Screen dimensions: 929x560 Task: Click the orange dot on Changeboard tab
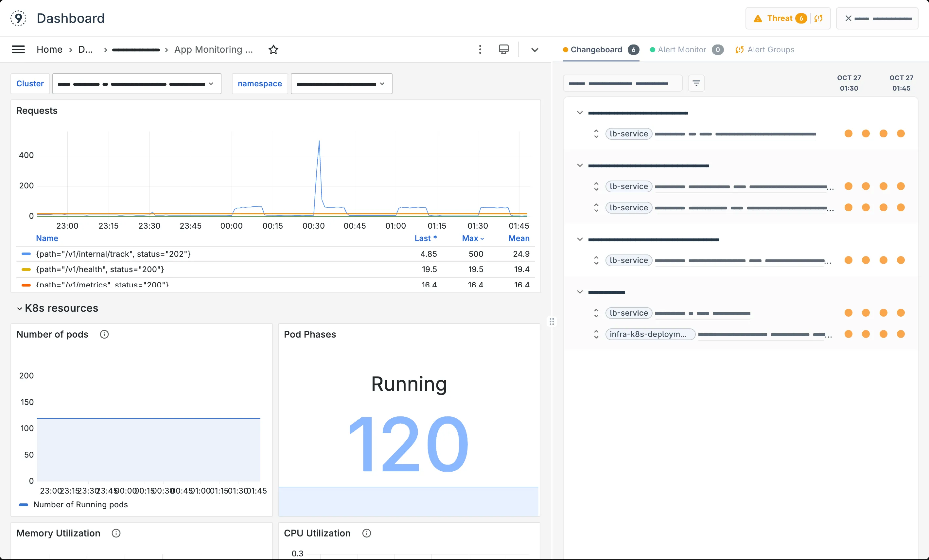[566, 50]
